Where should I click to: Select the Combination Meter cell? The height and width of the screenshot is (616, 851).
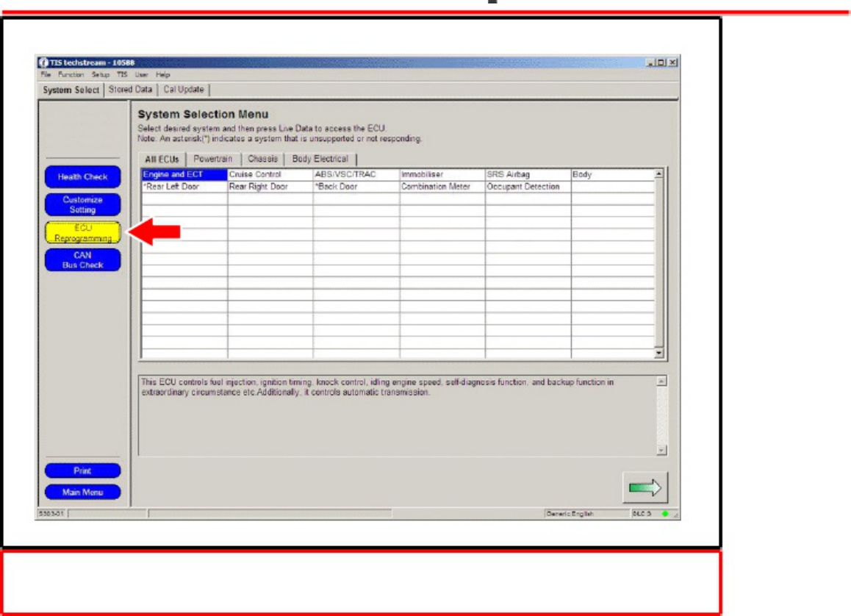pos(442,187)
